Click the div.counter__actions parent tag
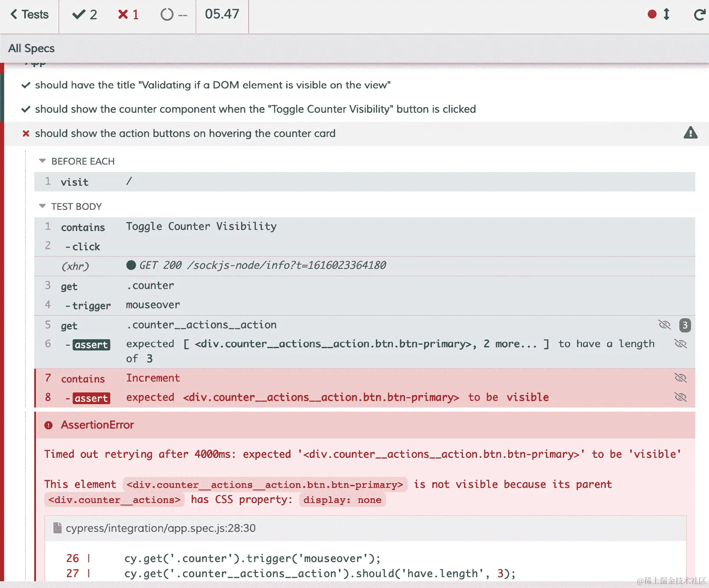This screenshot has width=709, height=588. point(114,500)
